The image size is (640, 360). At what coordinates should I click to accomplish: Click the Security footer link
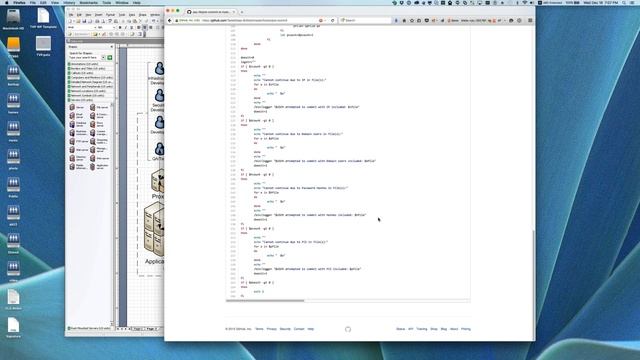(285, 329)
